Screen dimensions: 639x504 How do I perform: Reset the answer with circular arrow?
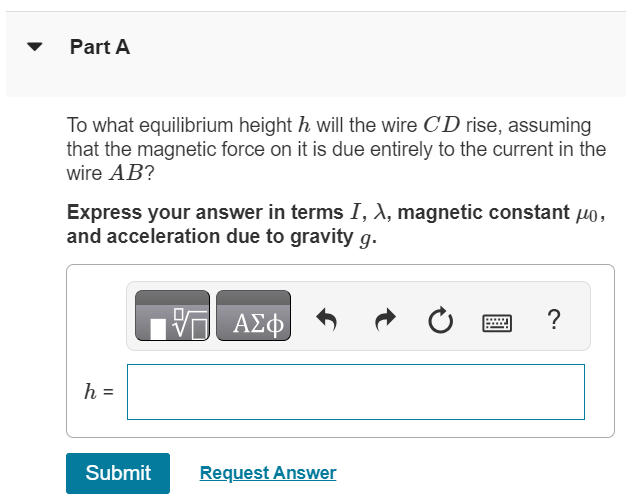[441, 320]
